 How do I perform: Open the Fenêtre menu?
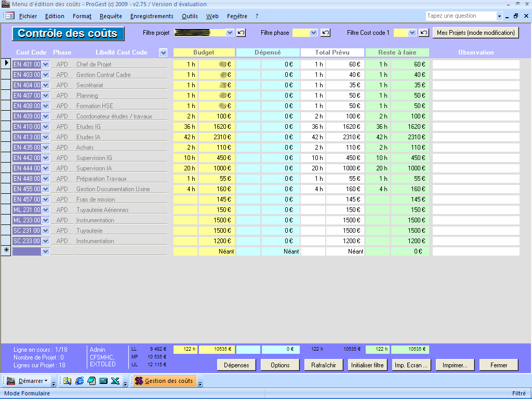click(237, 16)
